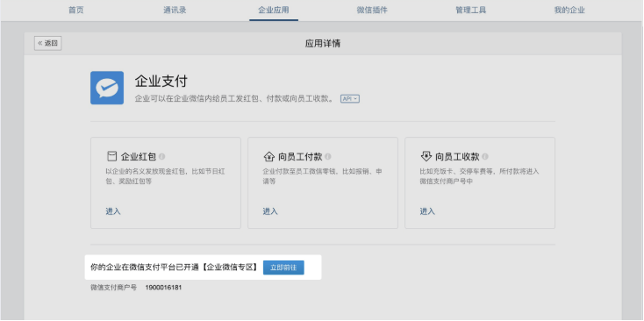The image size is (644, 321).
Task: Open the info tooltip beside 向员工付款
Action: [x=328, y=157]
